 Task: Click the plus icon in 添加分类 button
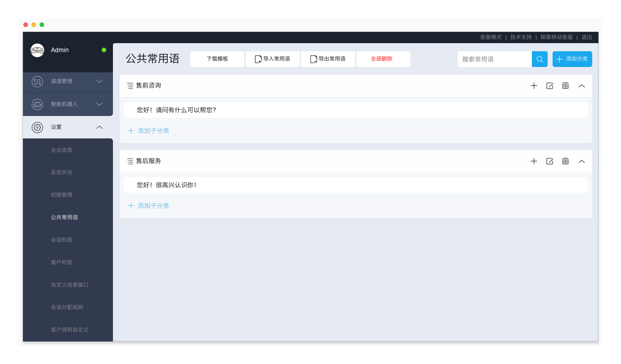(559, 59)
